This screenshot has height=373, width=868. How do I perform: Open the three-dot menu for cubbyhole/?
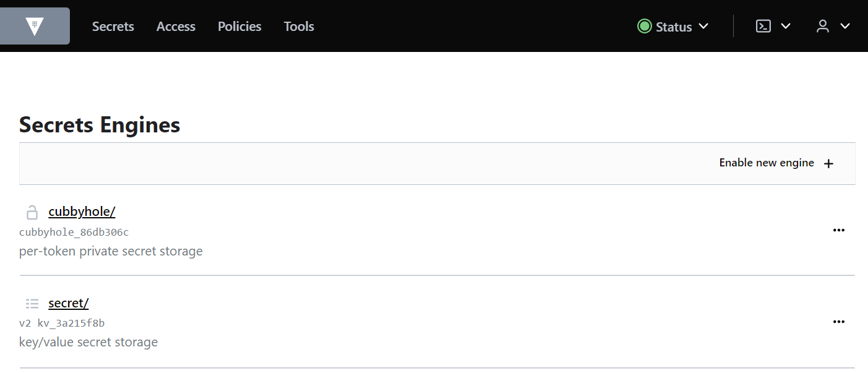point(839,230)
